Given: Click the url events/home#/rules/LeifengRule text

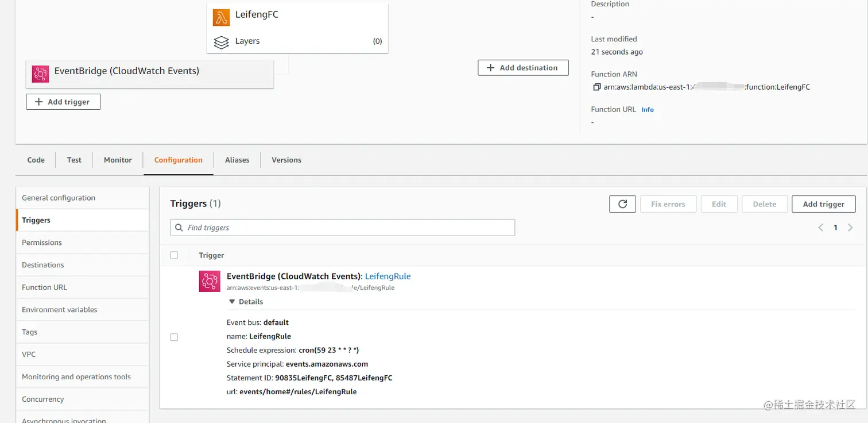Looking at the screenshot, I should (298, 392).
